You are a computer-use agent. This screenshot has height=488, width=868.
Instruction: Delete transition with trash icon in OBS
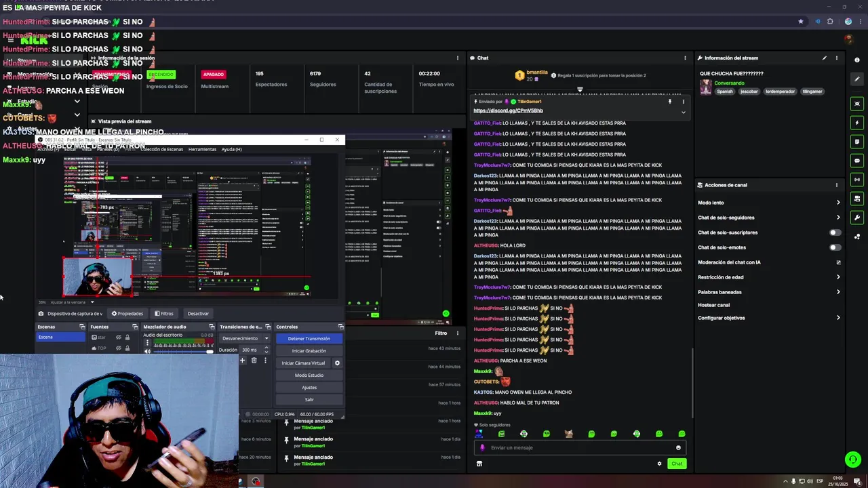pyautogui.click(x=254, y=361)
